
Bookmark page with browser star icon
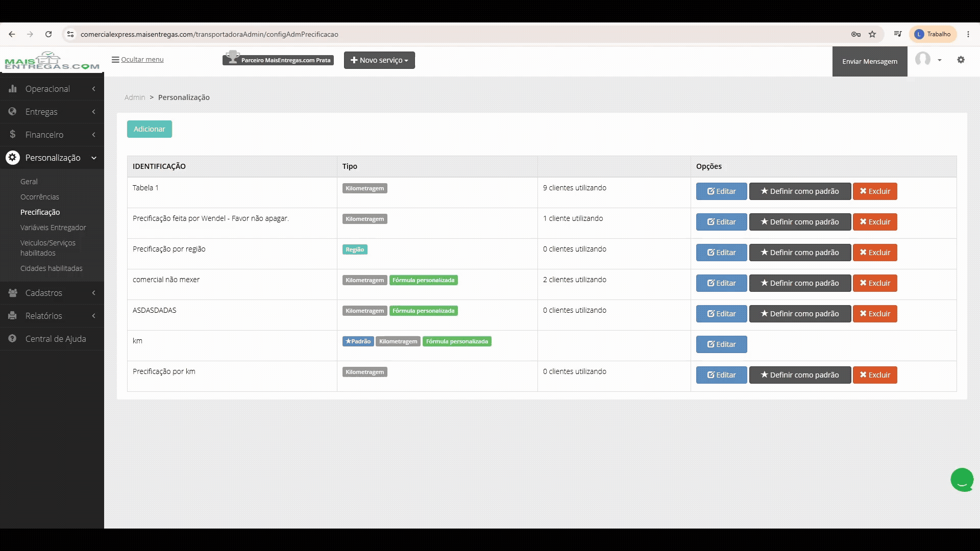[872, 34]
